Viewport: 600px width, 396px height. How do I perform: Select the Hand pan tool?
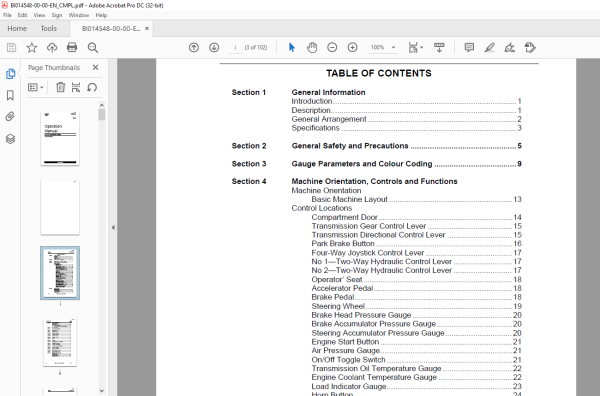pos(312,47)
